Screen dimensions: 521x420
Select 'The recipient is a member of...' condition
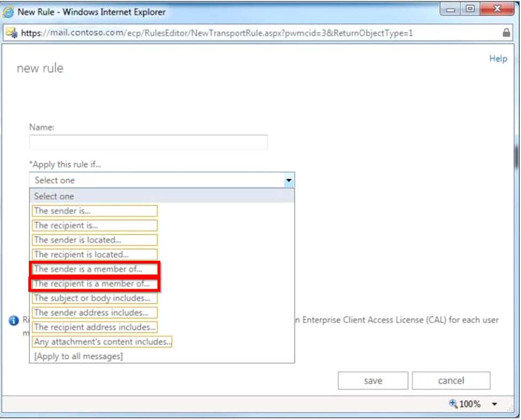[95, 283]
